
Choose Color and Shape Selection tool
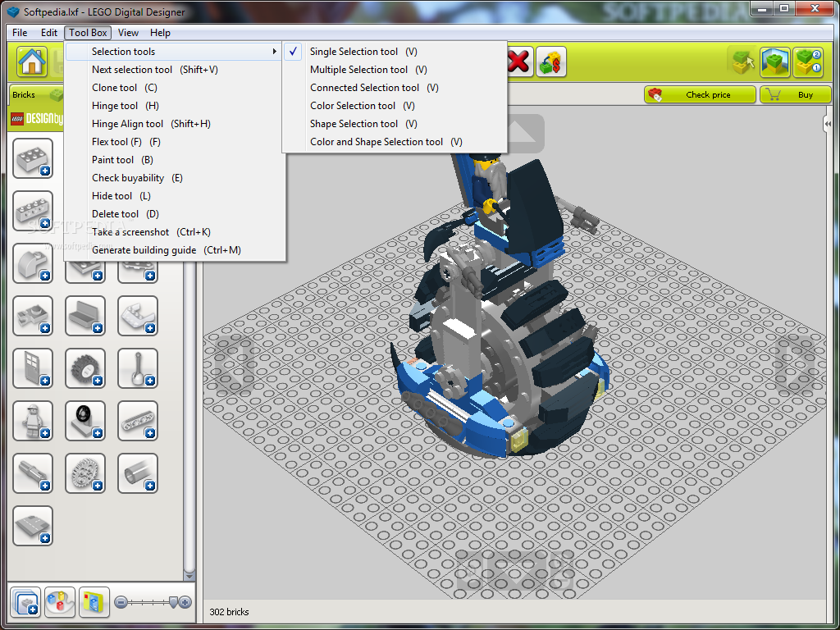click(395, 142)
